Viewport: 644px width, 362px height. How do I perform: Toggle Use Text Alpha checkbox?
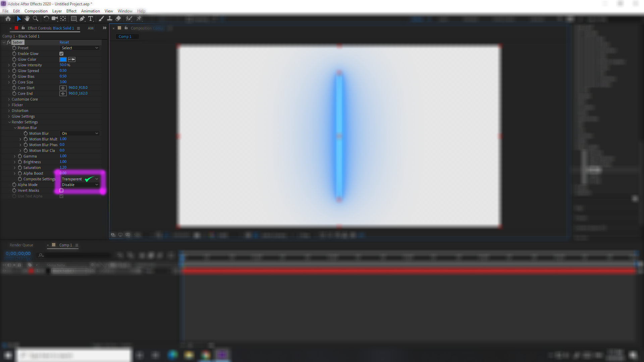click(x=61, y=196)
